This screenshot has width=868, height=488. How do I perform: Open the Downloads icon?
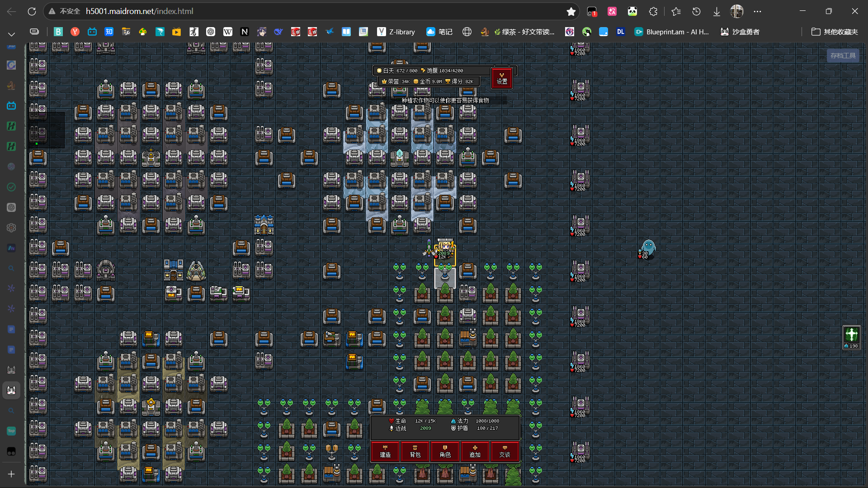point(717,11)
